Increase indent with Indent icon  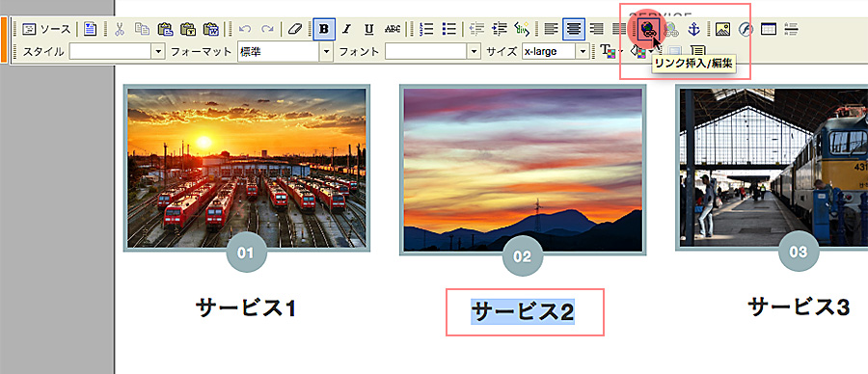500,29
